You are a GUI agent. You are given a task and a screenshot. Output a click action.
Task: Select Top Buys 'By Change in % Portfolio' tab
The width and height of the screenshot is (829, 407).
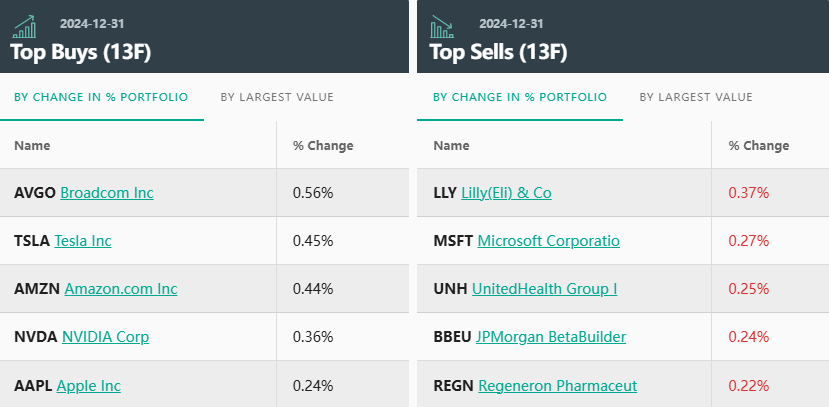point(101,97)
